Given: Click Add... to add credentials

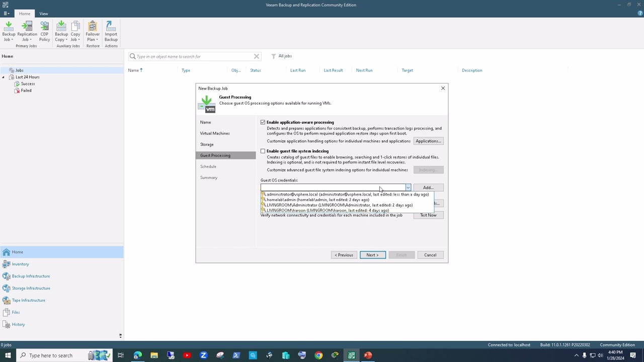Looking at the screenshot, I should (428, 188).
